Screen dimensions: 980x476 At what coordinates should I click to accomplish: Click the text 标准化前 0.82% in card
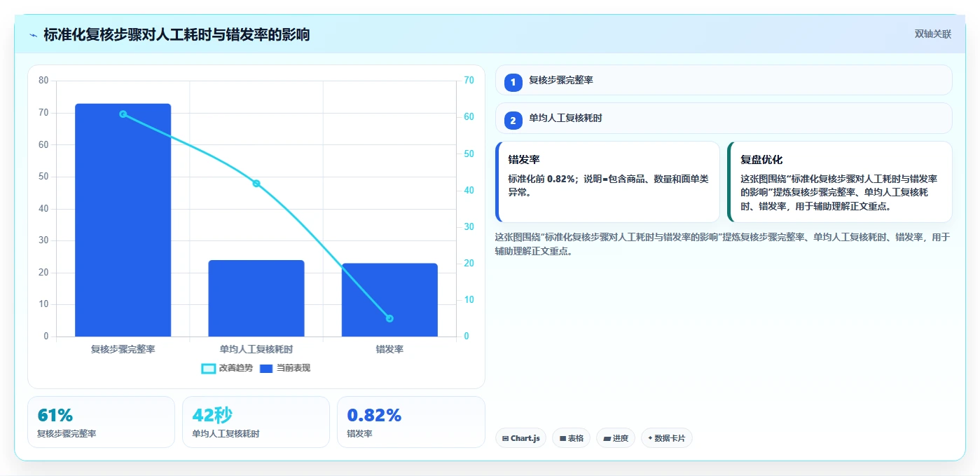(543, 179)
